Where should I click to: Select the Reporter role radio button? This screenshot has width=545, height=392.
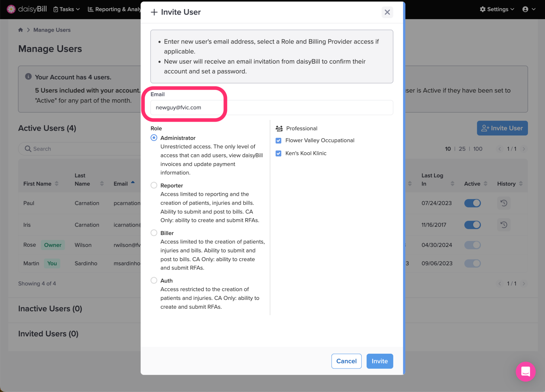point(154,185)
